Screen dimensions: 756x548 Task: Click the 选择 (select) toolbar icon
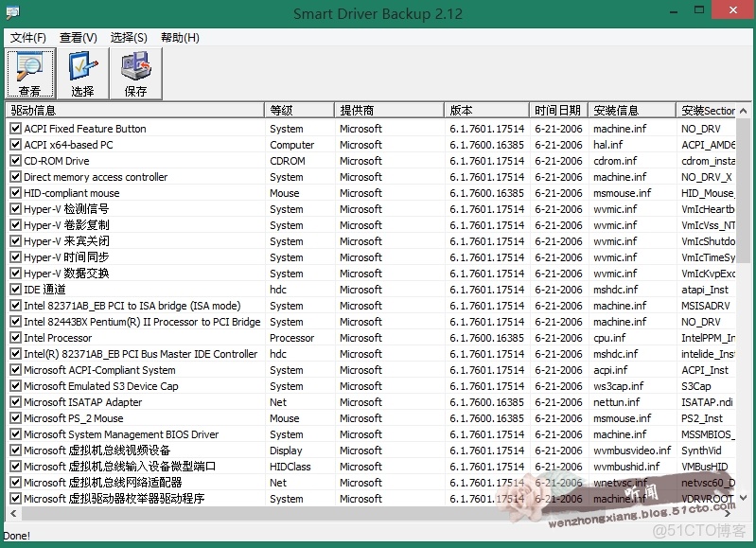pyautogui.click(x=83, y=74)
